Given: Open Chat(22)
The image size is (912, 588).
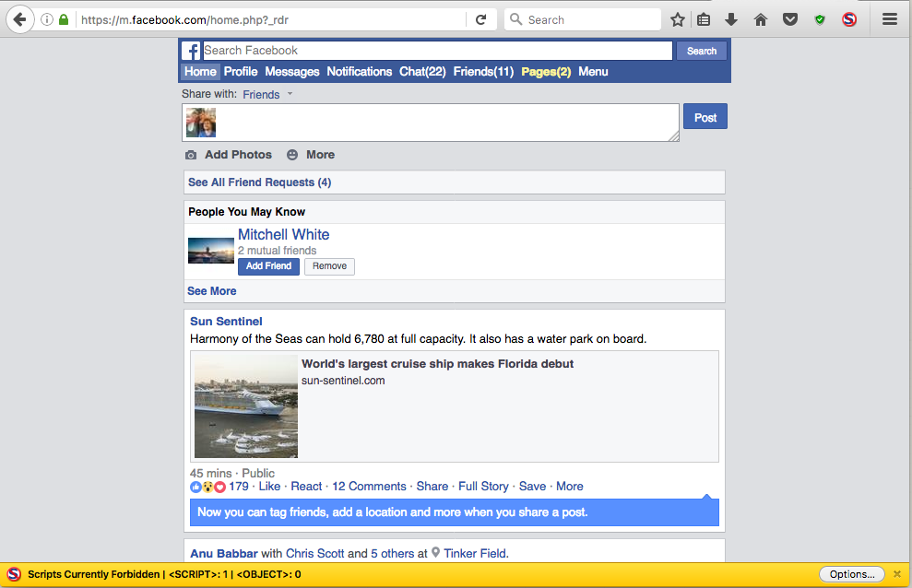Looking at the screenshot, I should (422, 72).
